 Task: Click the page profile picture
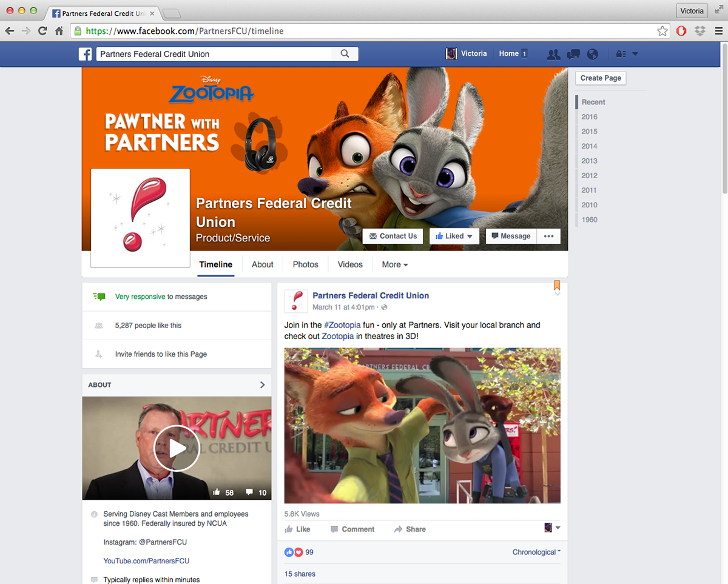[x=140, y=218]
